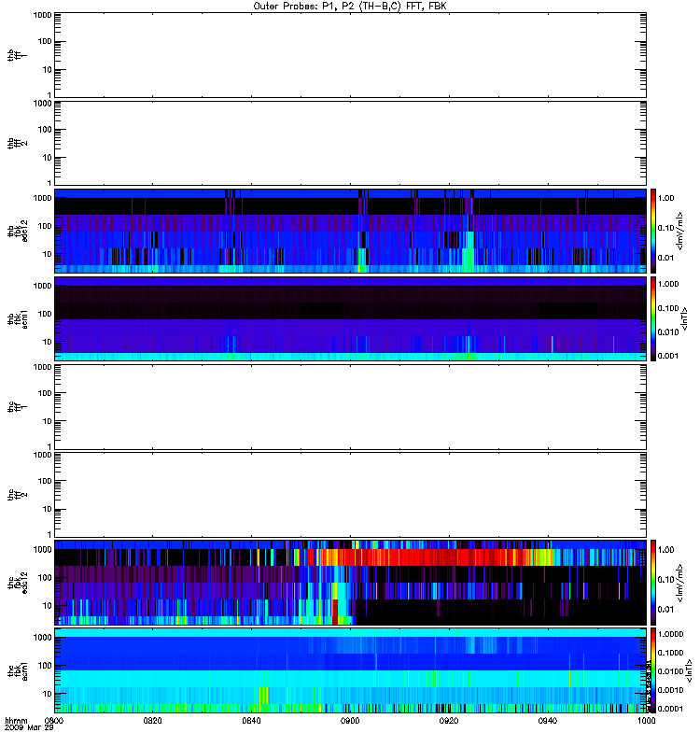Viewport: 700px width, 747px height.
Task: Click the '100' y-axis label of thb fff 1 panel
Action: coord(45,41)
